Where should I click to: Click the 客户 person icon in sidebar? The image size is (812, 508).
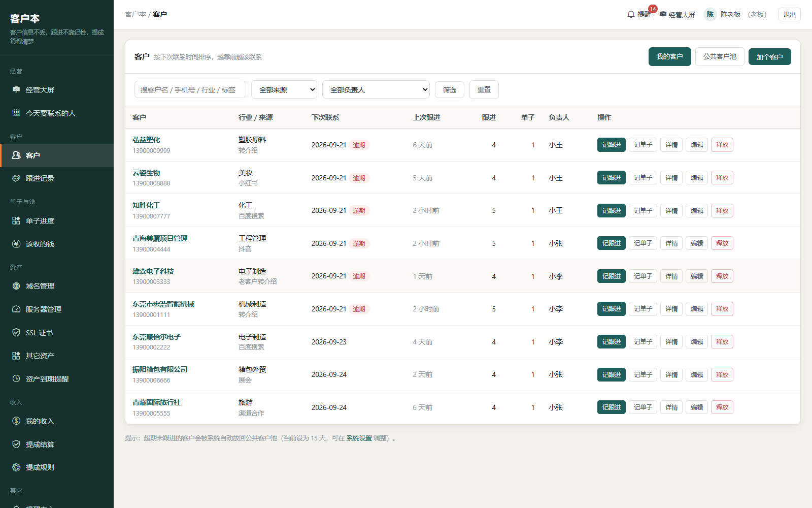[16, 155]
